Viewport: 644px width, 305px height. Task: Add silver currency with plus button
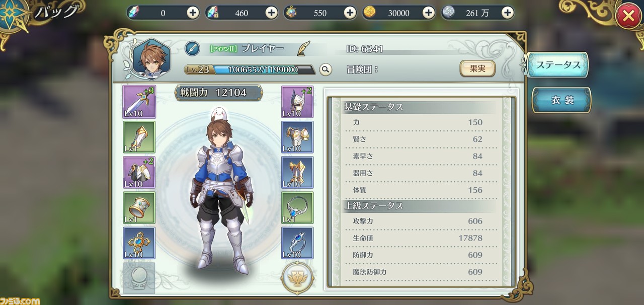508,13
